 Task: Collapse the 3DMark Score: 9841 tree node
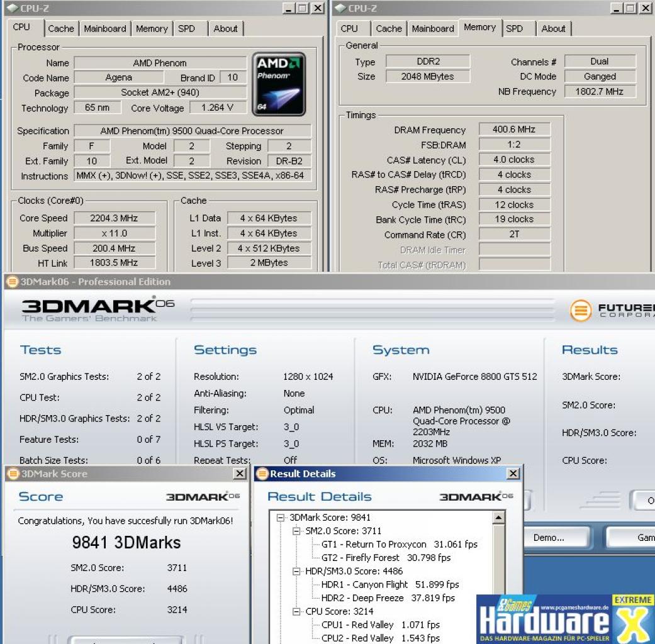(x=281, y=518)
